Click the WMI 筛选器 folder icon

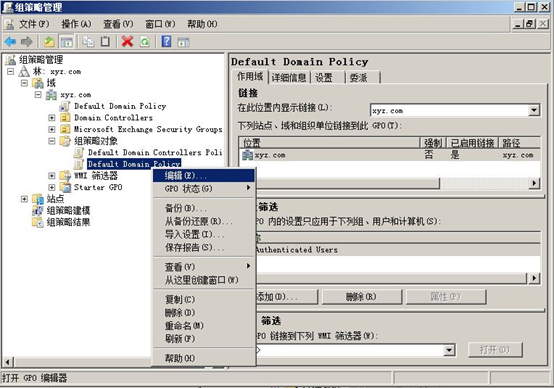click(65, 176)
